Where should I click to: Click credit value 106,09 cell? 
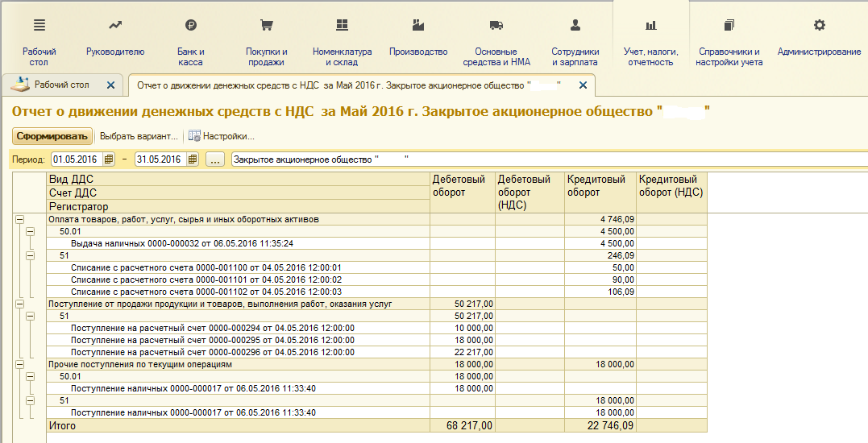click(600, 292)
